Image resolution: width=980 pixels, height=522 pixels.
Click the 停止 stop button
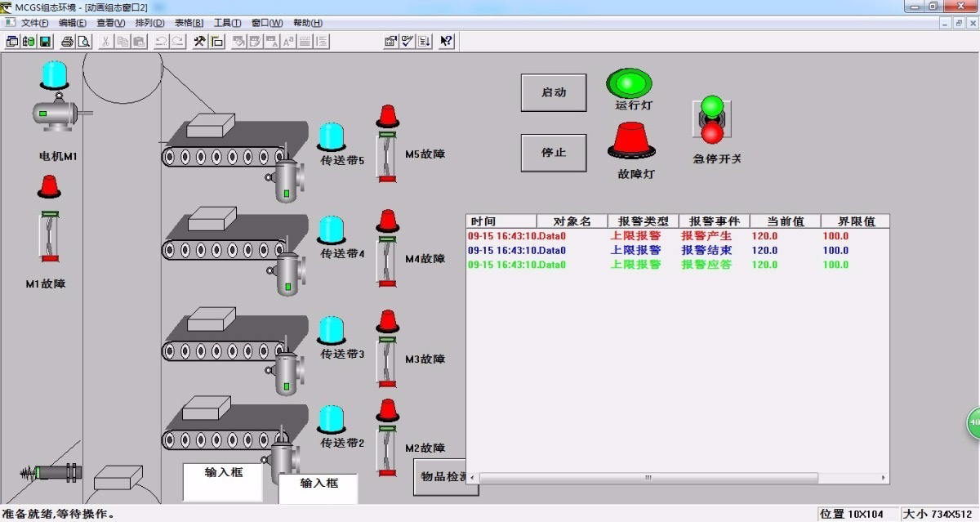554,153
